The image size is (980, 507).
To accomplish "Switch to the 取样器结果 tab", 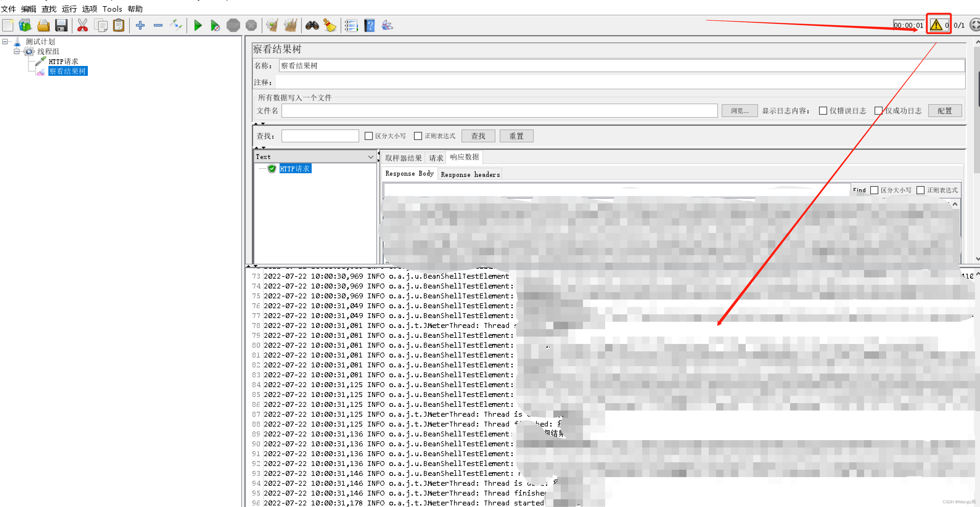I will (x=403, y=158).
